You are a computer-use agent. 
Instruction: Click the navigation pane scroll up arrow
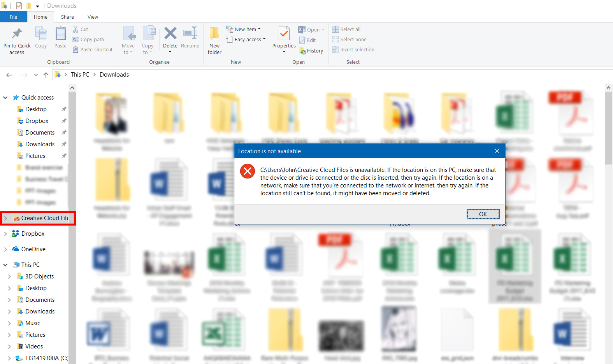(x=72, y=88)
